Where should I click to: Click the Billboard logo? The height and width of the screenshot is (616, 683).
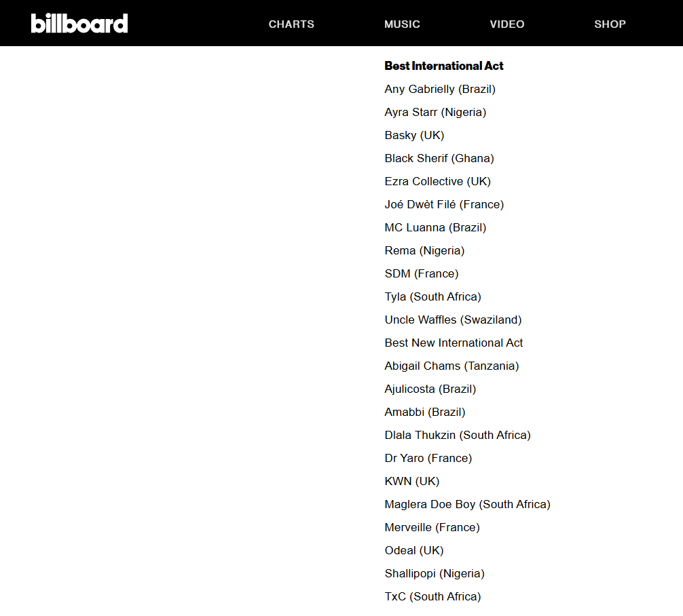point(79,23)
